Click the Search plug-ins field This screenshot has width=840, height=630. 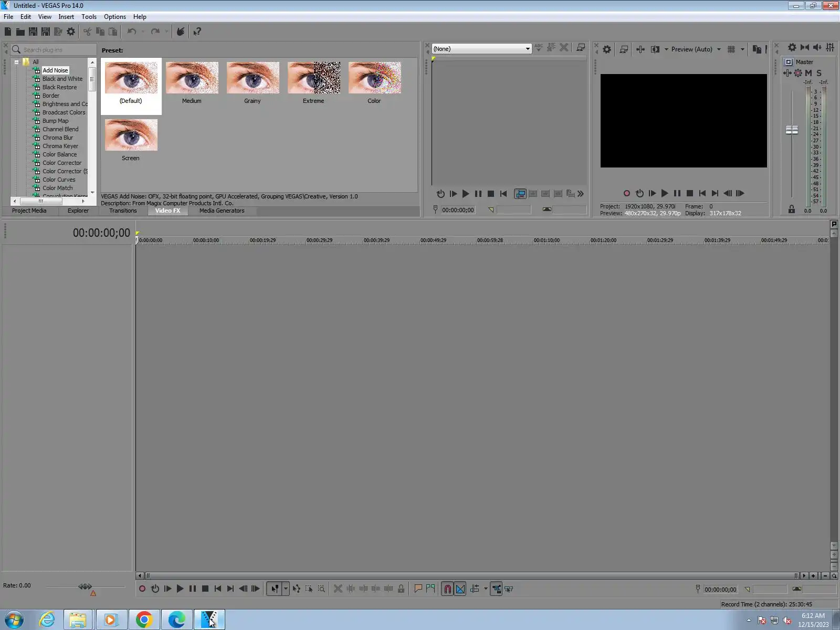tap(54, 49)
